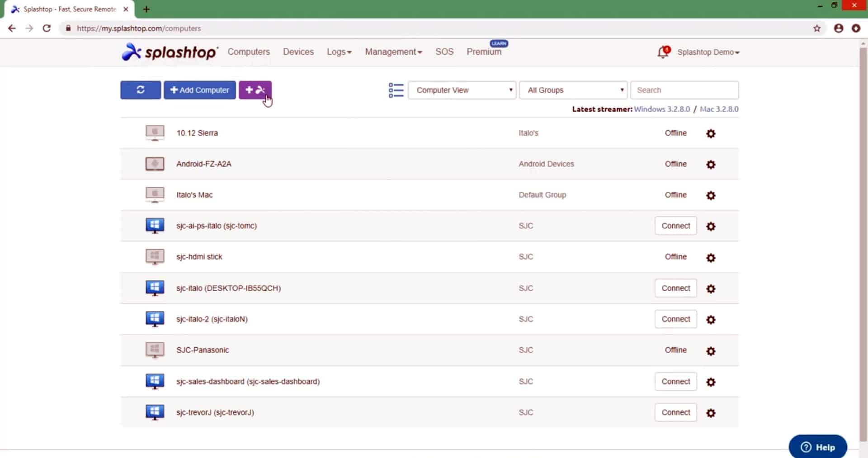This screenshot has height=458, width=868.
Task: Open settings gear for sjc-italo-2
Action: [x=711, y=320]
